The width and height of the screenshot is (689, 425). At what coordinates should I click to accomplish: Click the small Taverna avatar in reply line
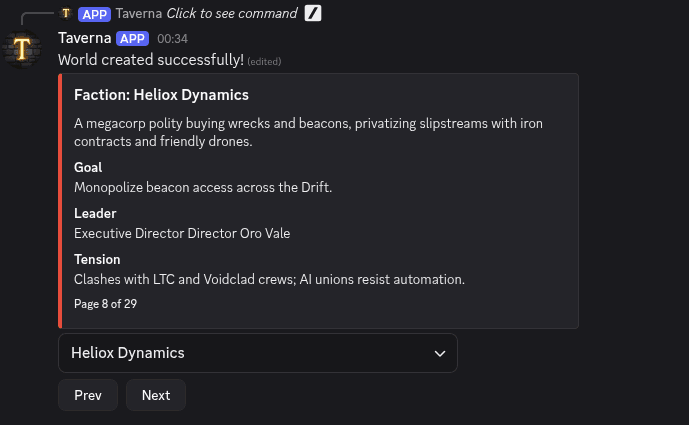tap(66, 13)
